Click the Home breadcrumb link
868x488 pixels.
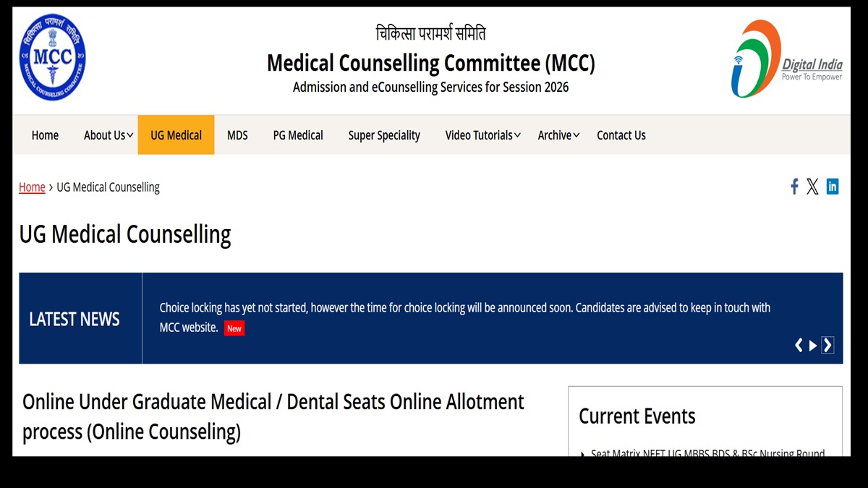point(32,187)
